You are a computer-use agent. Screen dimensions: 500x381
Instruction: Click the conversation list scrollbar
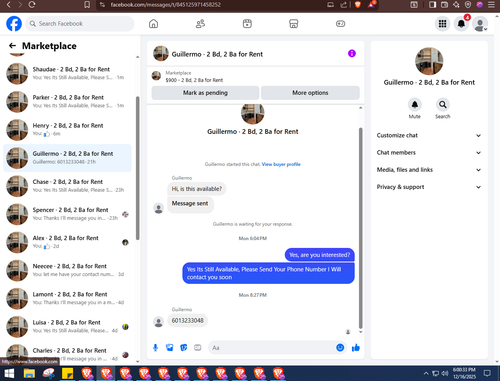coord(137,168)
